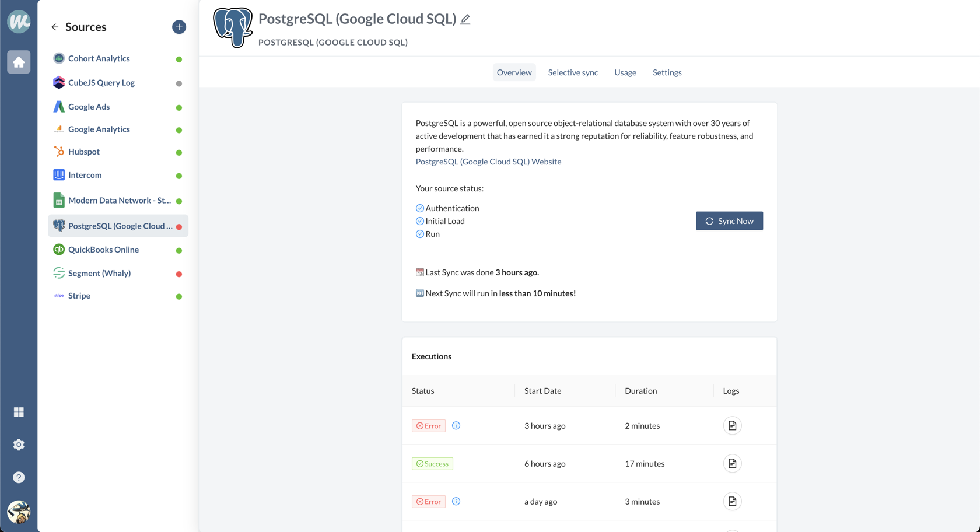Open the user avatar profile
This screenshot has width=980, height=532.
(19, 512)
